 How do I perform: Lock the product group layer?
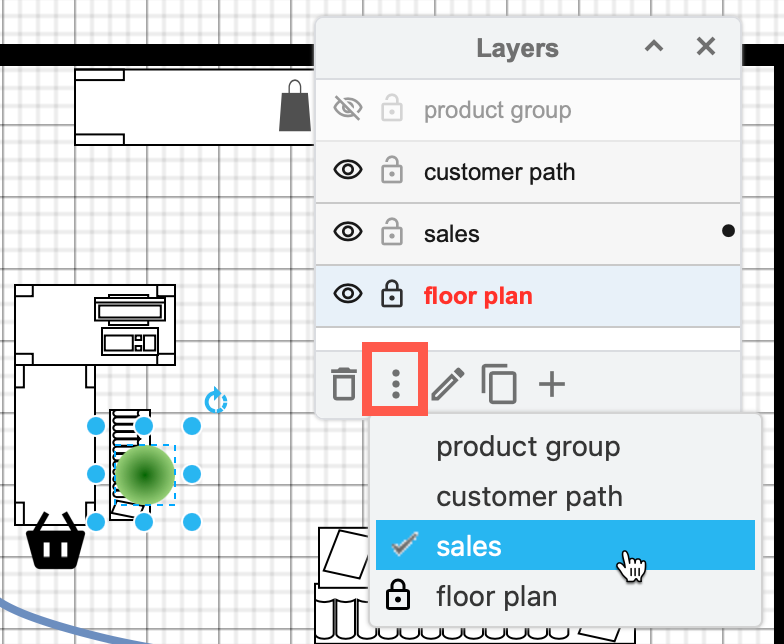[392, 108]
